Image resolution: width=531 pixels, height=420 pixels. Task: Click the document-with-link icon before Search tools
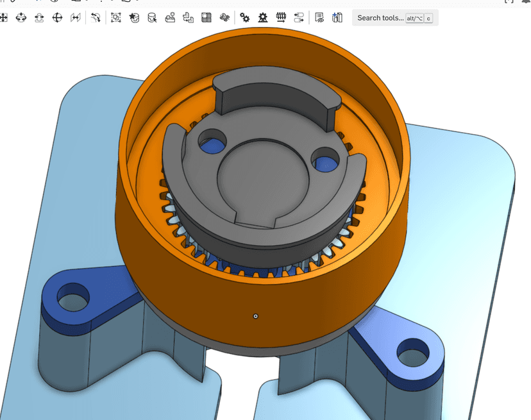coord(319,18)
